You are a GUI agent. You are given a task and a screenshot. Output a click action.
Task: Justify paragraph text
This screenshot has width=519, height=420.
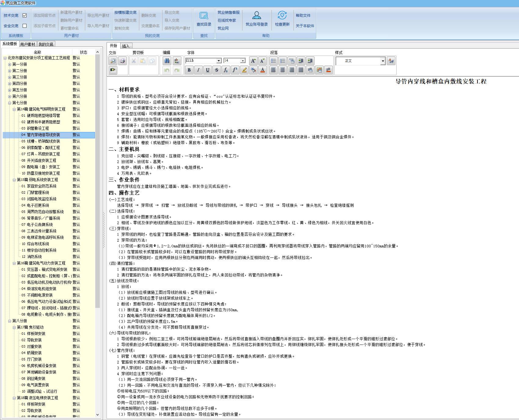pos(301,70)
